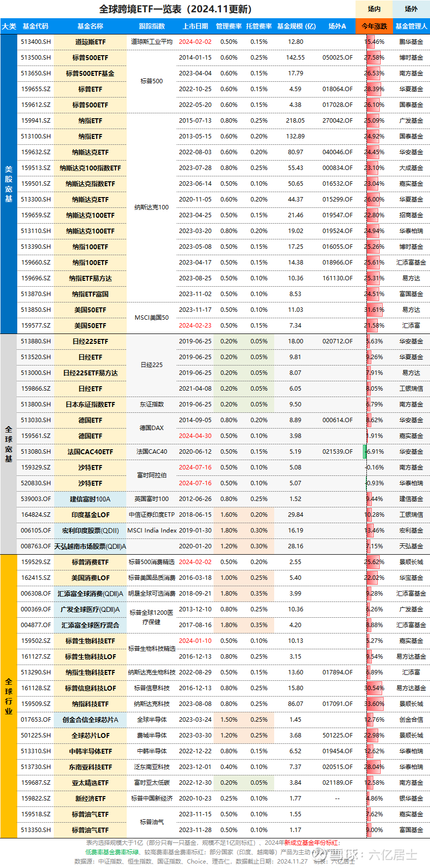The height and width of the screenshot is (868, 430).
Task: Click fund code 004877.OF
Action: [x=36, y=625]
